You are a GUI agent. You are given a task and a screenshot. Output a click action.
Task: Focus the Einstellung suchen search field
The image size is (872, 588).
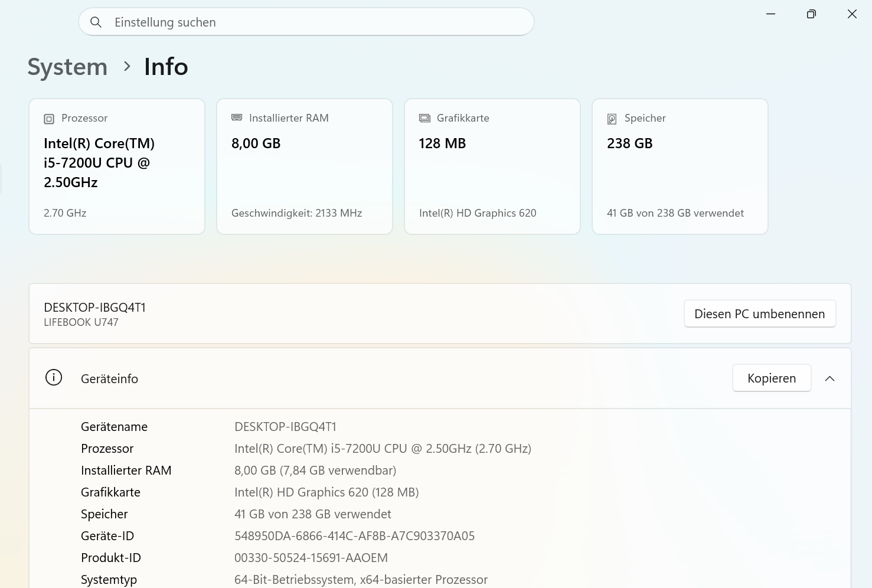(306, 22)
